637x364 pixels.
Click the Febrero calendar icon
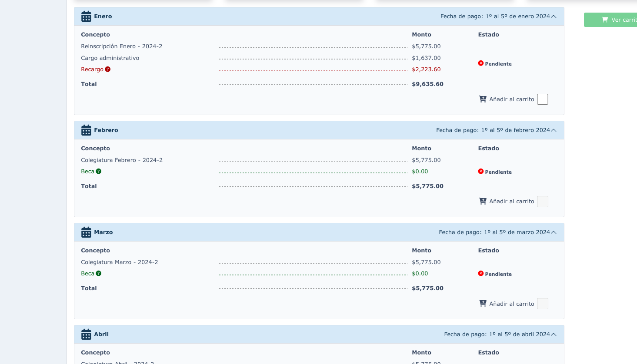coord(86,130)
